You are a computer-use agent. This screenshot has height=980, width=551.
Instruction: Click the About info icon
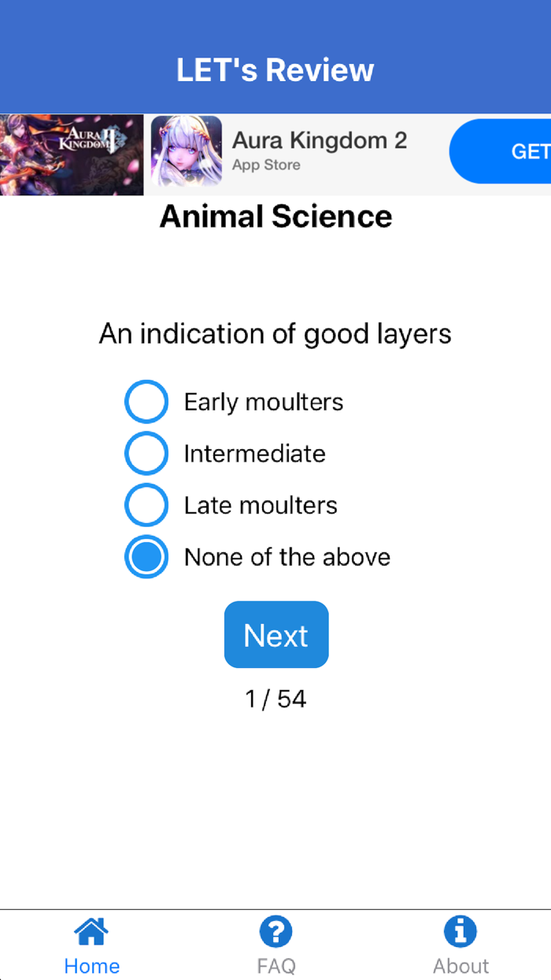click(x=460, y=930)
